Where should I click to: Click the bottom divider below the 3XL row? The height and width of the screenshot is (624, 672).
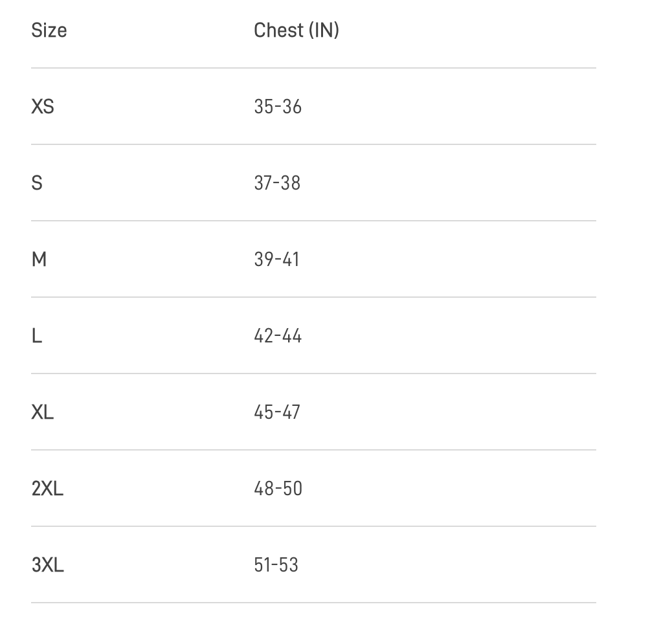[x=313, y=603]
